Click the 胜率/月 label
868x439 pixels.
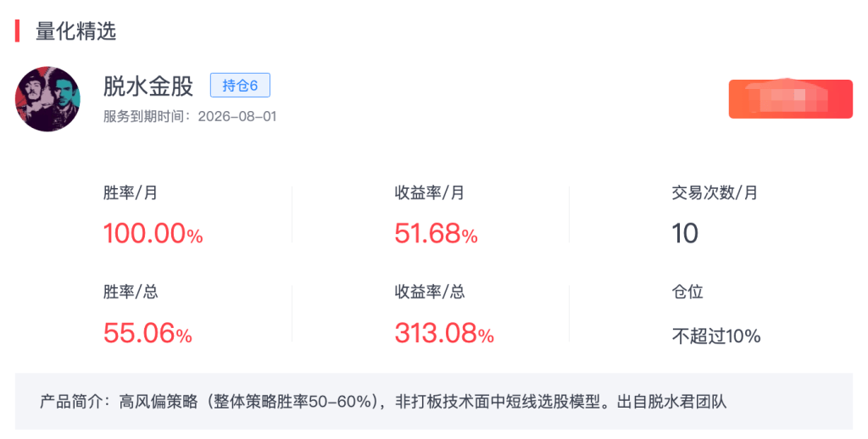pyautogui.click(x=131, y=192)
